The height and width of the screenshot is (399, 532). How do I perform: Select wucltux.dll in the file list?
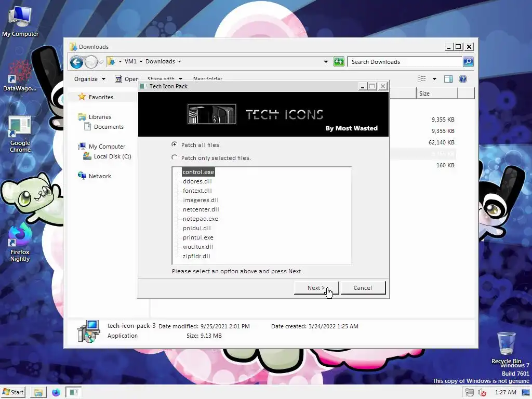(x=198, y=247)
